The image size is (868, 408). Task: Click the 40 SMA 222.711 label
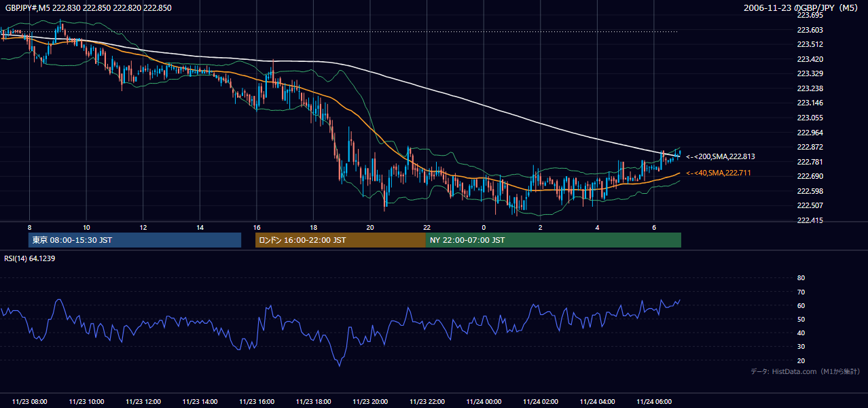pos(719,173)
